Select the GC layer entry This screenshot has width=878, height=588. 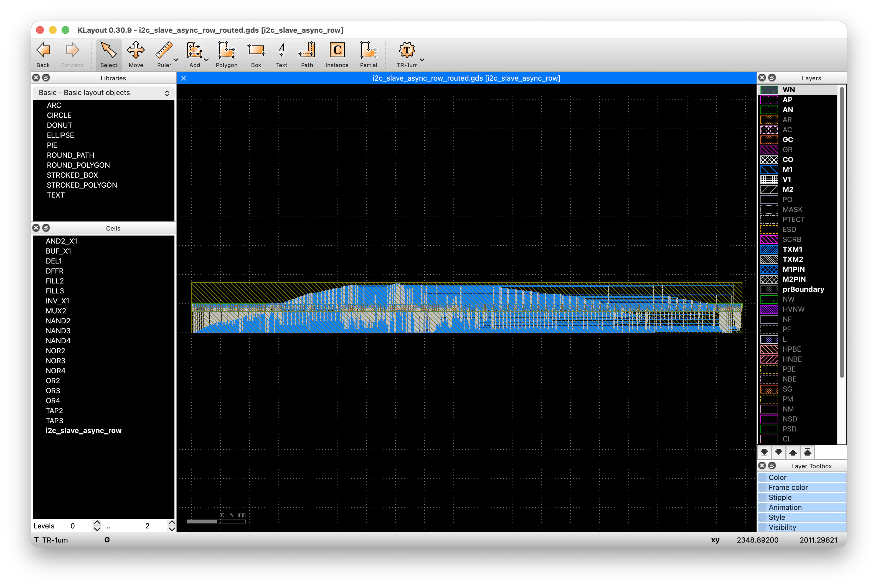(x=798, y=139)
